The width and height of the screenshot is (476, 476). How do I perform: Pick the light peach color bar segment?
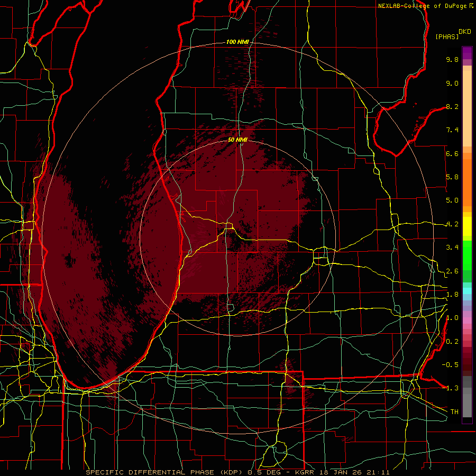coord(467,108)
